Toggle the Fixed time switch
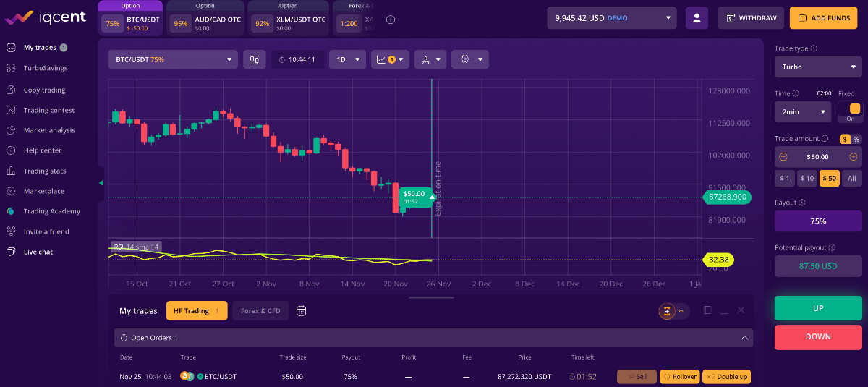Screen dimensions: 868x387 click(x=850, y=112)
